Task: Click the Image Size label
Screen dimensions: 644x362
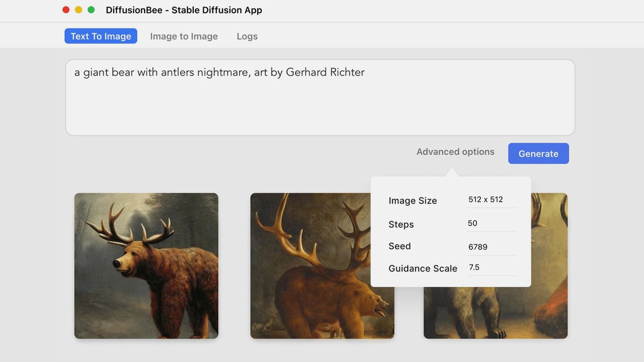Action: [x=412, y=201]
